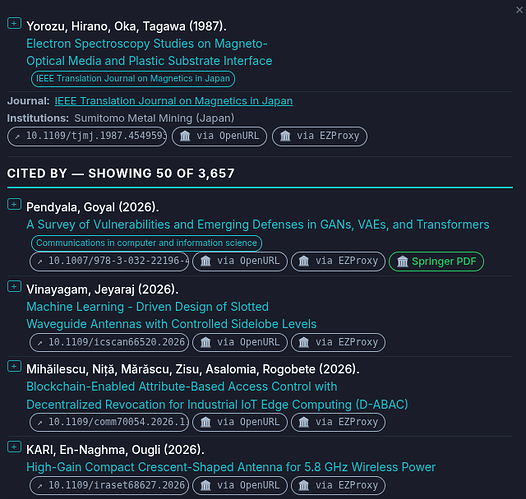Viewport: 526px width, 499px height.
Task: Open DOI 10.1109/iraset68627.2026 link
Action: pos(109,485)
